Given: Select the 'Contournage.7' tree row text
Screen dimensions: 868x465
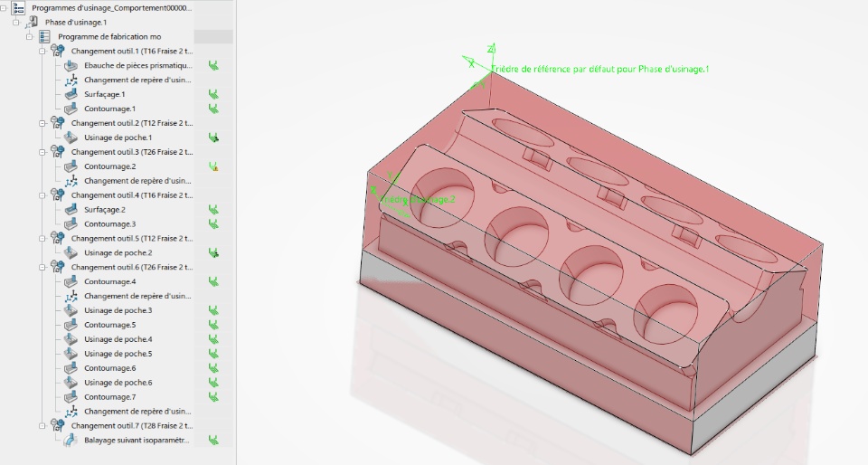Looking at the screenshot, I should pos(109,396).
